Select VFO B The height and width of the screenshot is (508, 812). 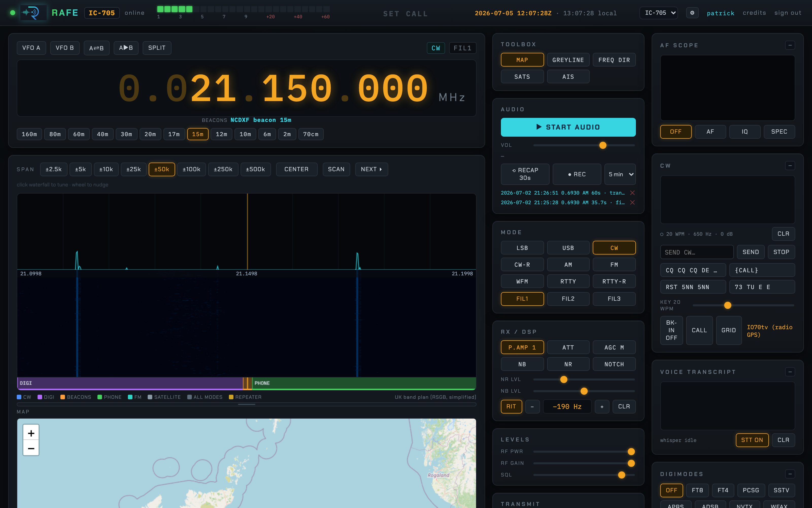tap(64, 48)
